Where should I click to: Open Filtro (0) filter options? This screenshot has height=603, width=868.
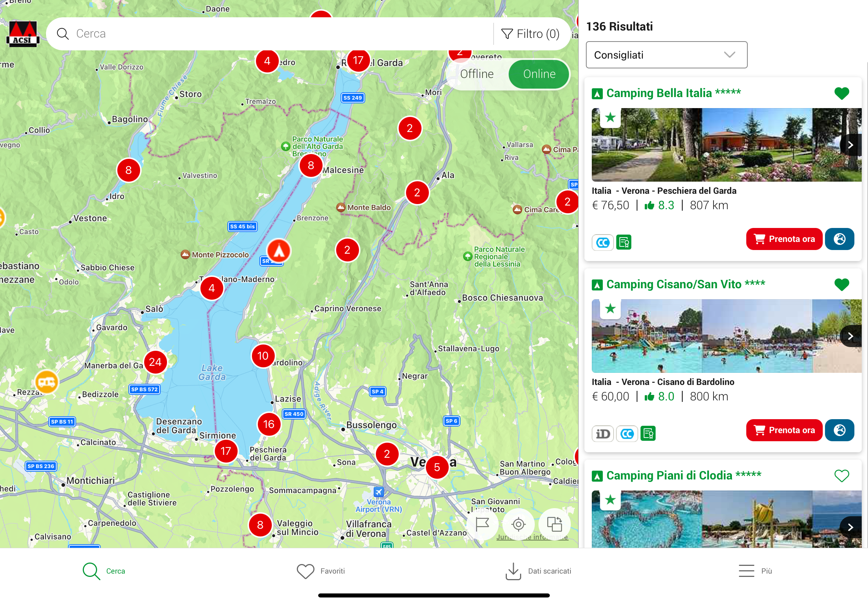click(530, 34)
